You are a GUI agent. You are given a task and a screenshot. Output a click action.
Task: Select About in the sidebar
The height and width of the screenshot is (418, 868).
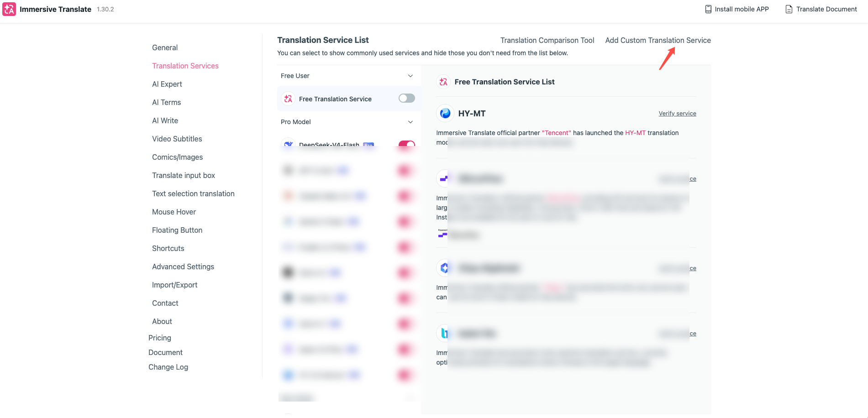162,321
